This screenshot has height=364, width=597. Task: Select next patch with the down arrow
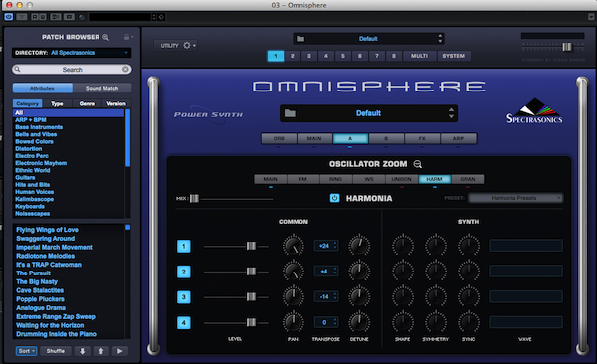click(x=83, y=351)
